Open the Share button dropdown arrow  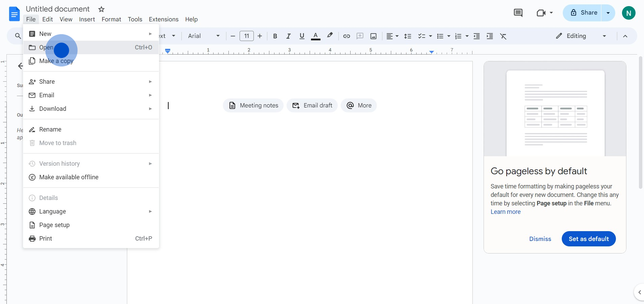pyautogui.click(x=608, y=13)
